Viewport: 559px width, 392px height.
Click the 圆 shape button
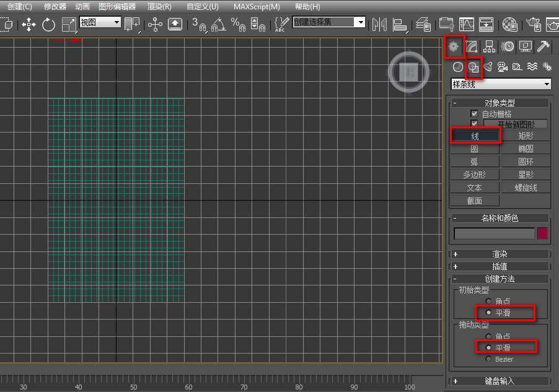click(474, 149)
